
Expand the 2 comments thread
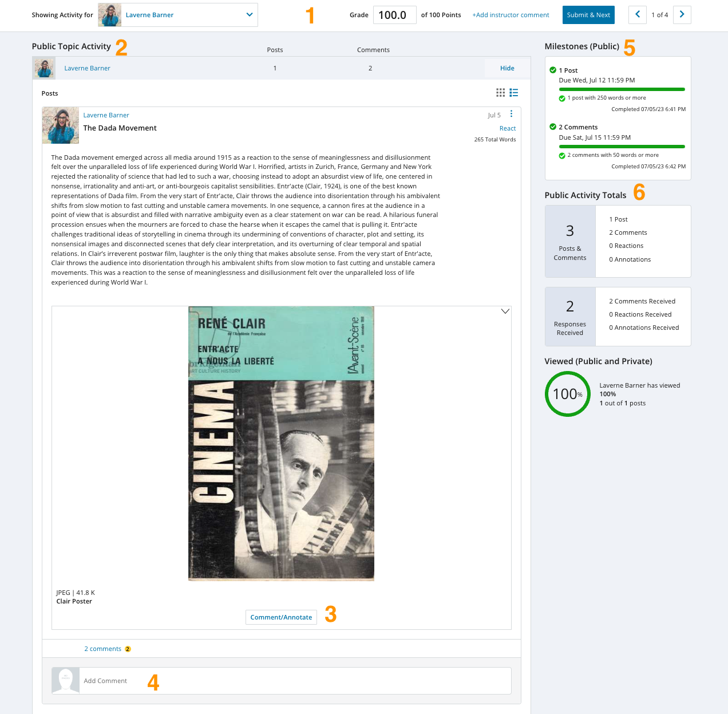click(x=102, y=649)
